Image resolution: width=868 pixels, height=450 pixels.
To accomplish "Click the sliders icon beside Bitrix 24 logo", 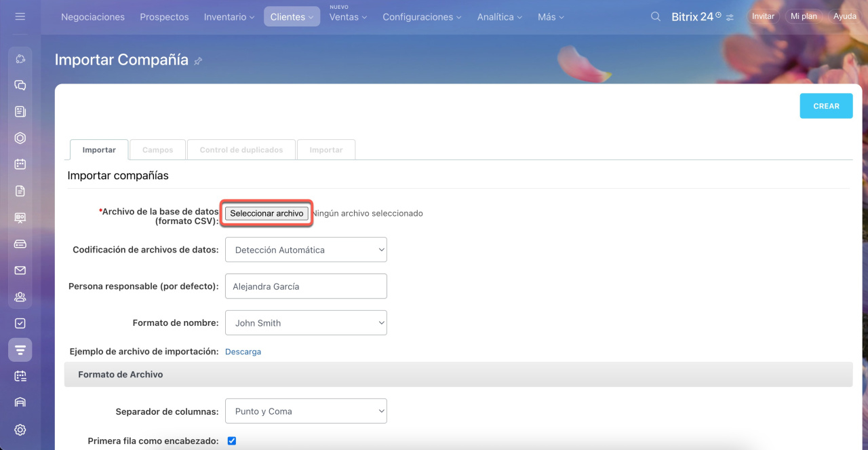I will [x=730, y=18].
